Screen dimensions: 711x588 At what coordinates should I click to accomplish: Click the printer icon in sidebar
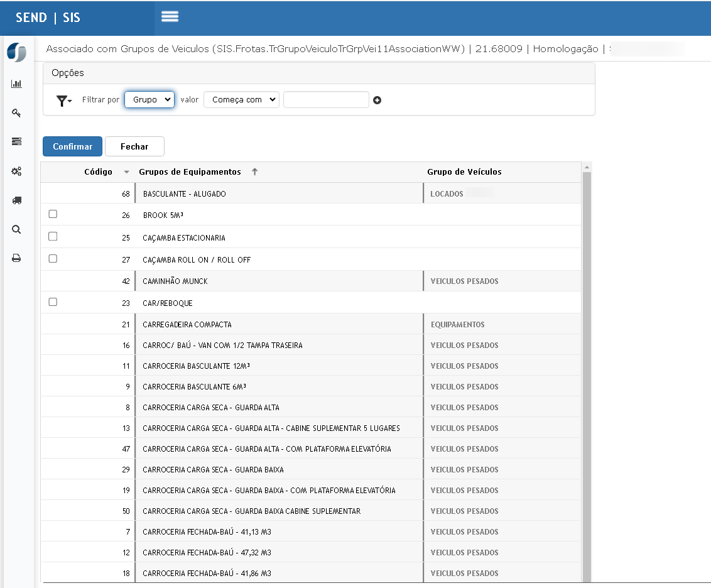[x=16, y=258]
